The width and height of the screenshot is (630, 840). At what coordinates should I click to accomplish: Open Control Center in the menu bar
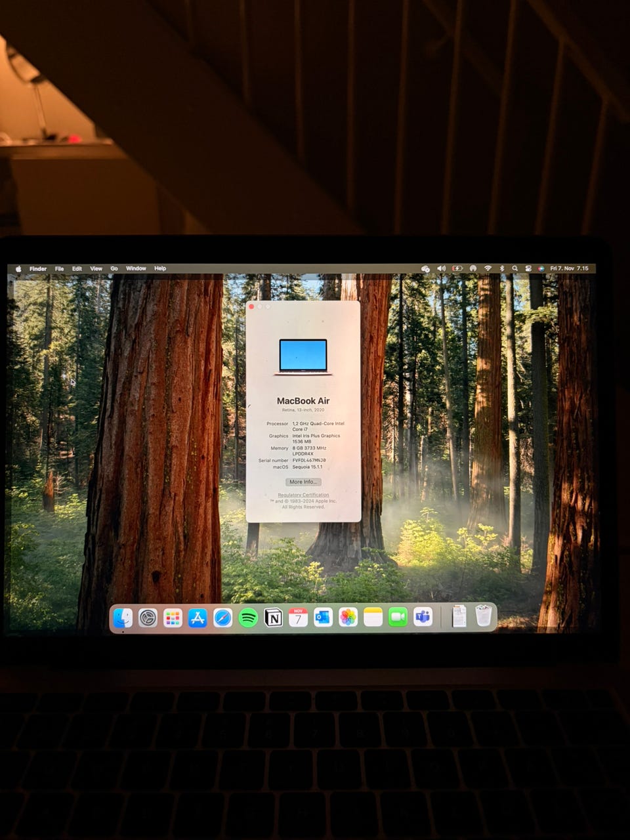click(x=528, y=268)
